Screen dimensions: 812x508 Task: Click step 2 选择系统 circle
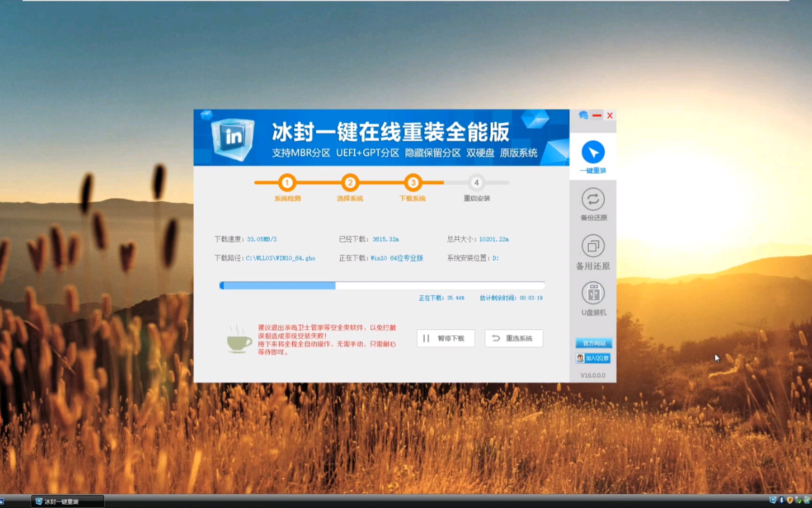pos(350,183)
